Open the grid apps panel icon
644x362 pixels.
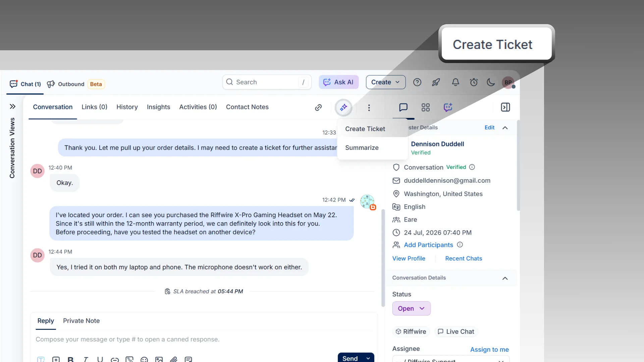(x=425, y=107)
